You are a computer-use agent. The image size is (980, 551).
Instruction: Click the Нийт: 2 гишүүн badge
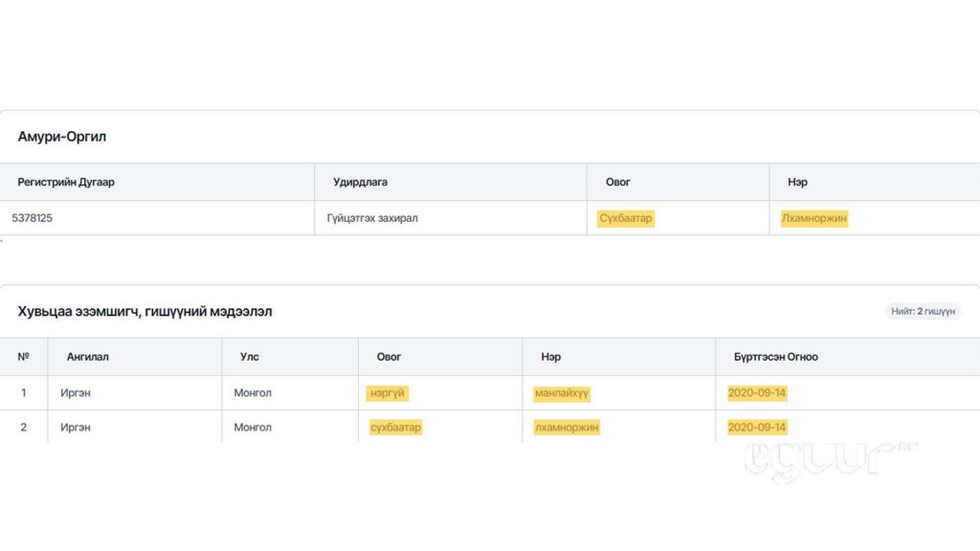(x=923, y=311)
